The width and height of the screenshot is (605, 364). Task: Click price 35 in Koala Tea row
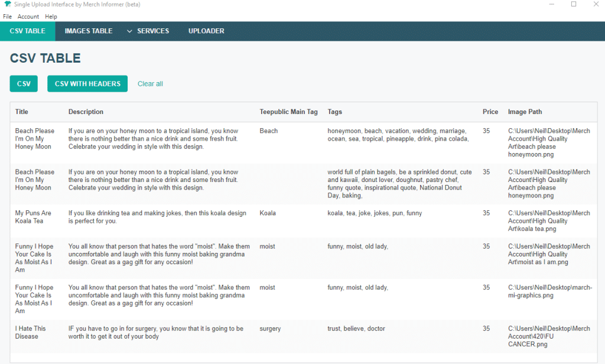point(486,213)
